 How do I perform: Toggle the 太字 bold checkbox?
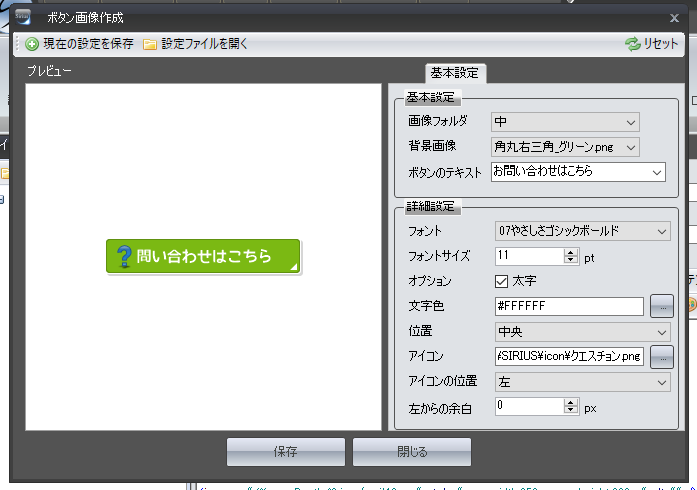[x=502, y=281]
